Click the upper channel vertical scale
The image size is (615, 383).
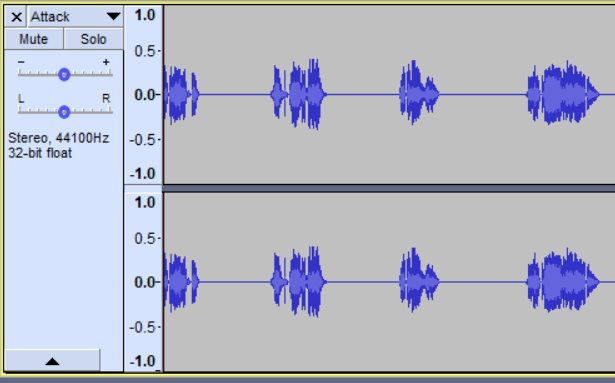[144, 95]
